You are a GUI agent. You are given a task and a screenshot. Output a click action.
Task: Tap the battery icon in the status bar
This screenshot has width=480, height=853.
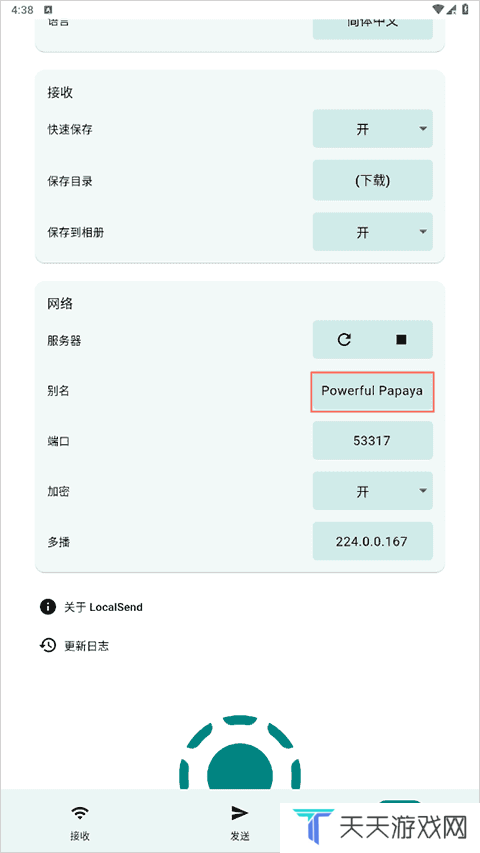465,9
